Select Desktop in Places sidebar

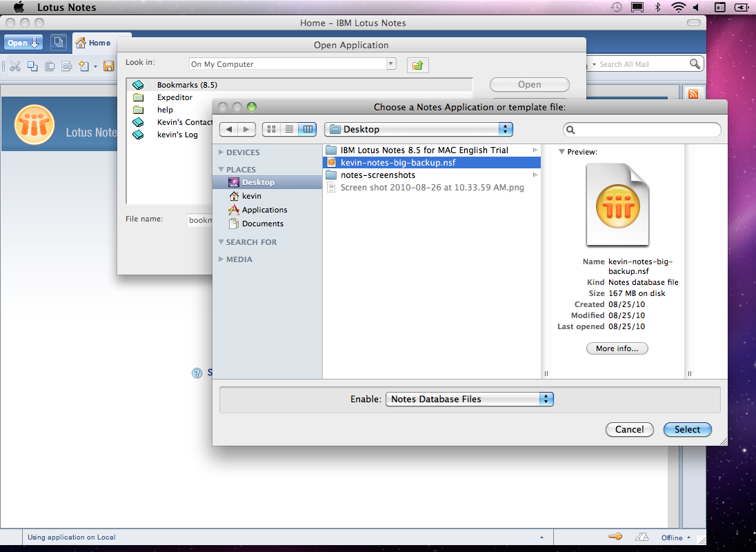click(x=267, y=182)
